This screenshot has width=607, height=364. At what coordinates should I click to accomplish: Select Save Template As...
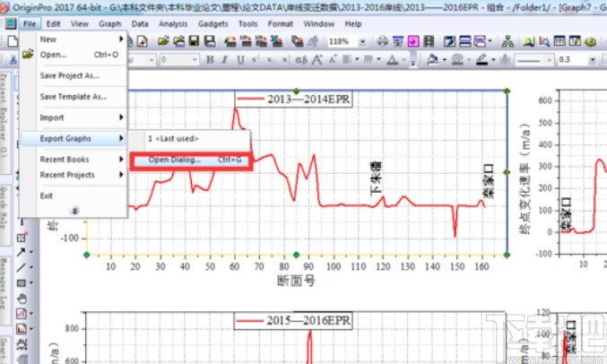(x=74, y=97)
